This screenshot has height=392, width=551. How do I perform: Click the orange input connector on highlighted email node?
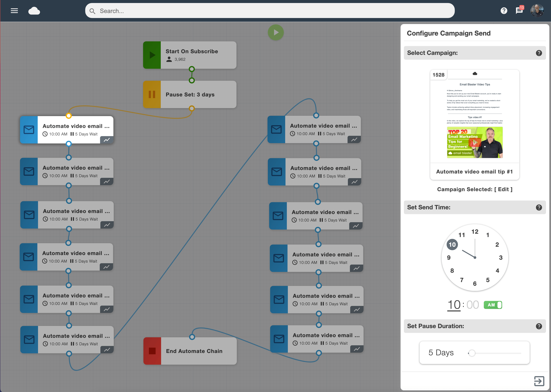coord(69,116)
